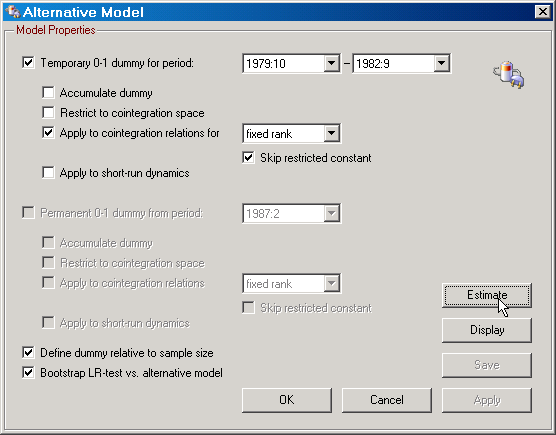556x435 pixels.
Task: Check Permanent 0-1 dummy from period
Action: [x=28, y=213]
